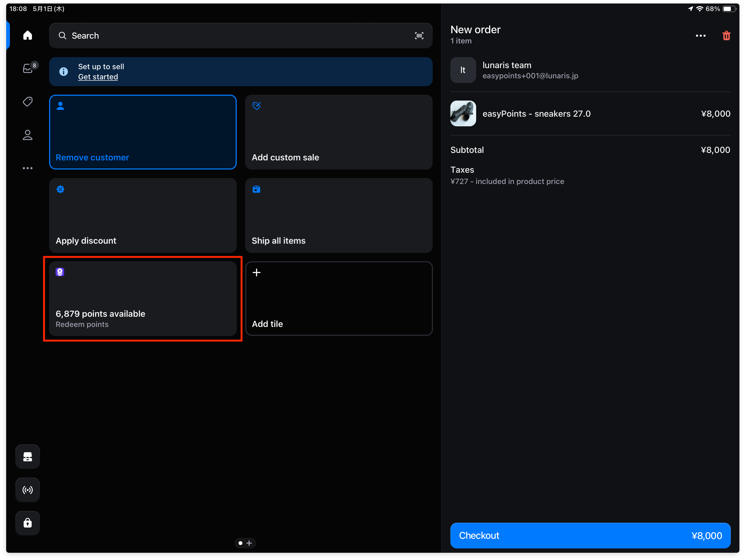Screen dimensions: 744x560
Task: Tap the Remove customer tile
Action: click(x=143, y=132)
